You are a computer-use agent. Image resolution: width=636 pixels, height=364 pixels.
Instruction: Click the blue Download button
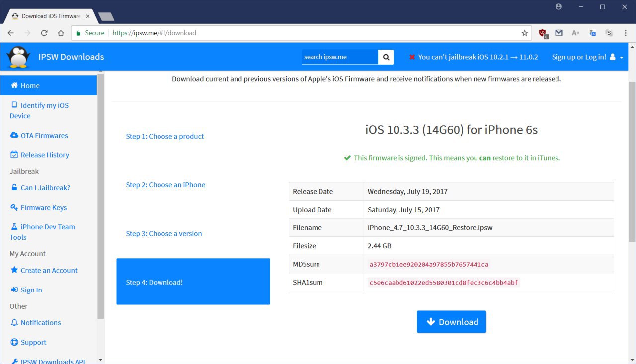click(x=452, y=322)
